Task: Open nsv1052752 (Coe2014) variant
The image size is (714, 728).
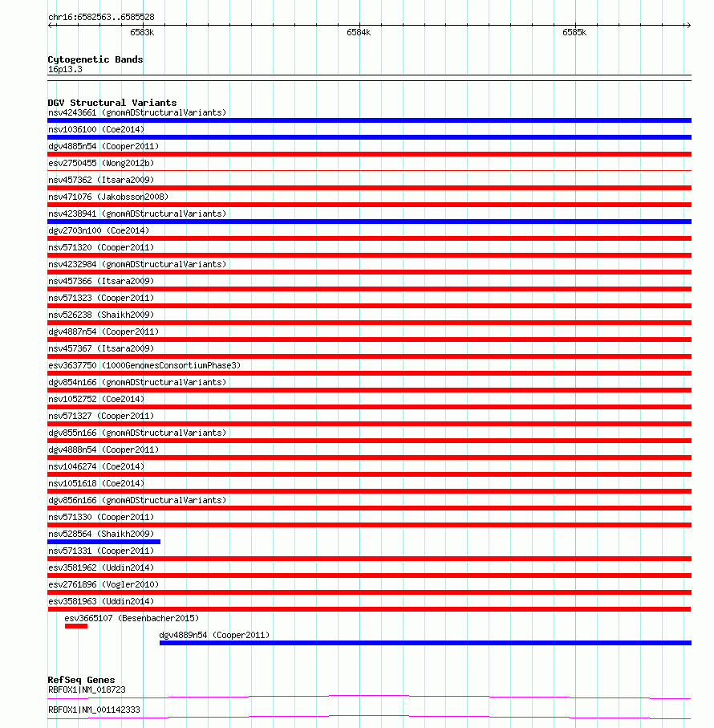Action: click(96, 399)
